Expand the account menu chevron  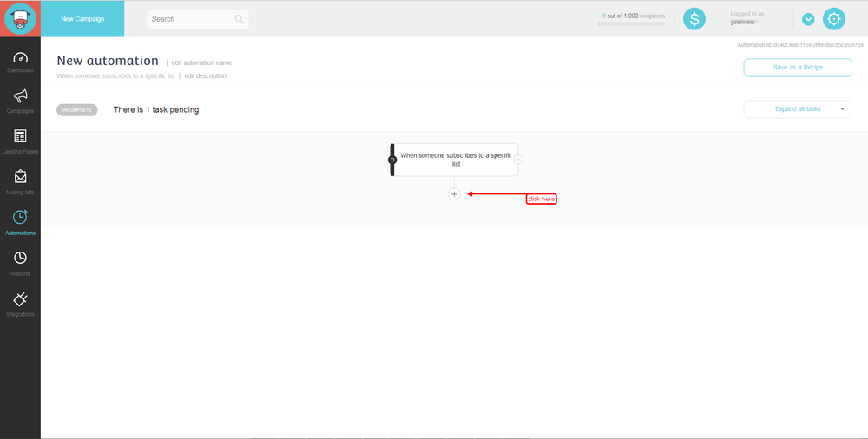808,19
